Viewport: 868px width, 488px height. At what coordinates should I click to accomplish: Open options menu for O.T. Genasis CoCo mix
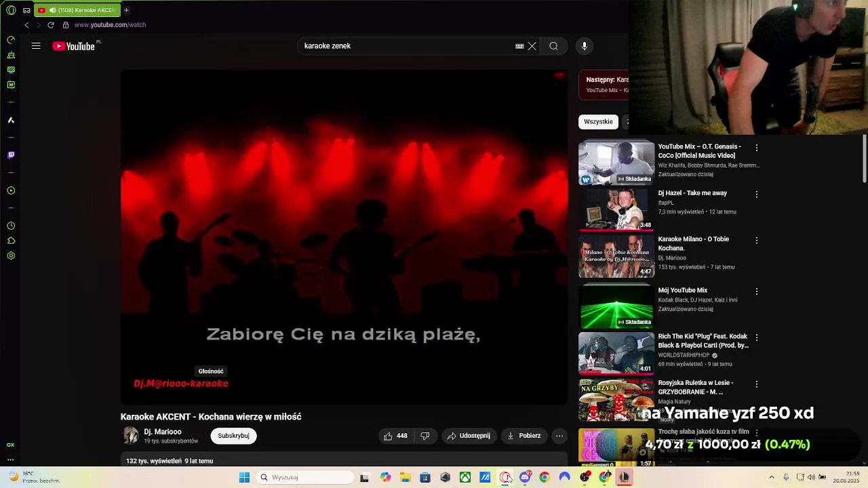(757, 148)
